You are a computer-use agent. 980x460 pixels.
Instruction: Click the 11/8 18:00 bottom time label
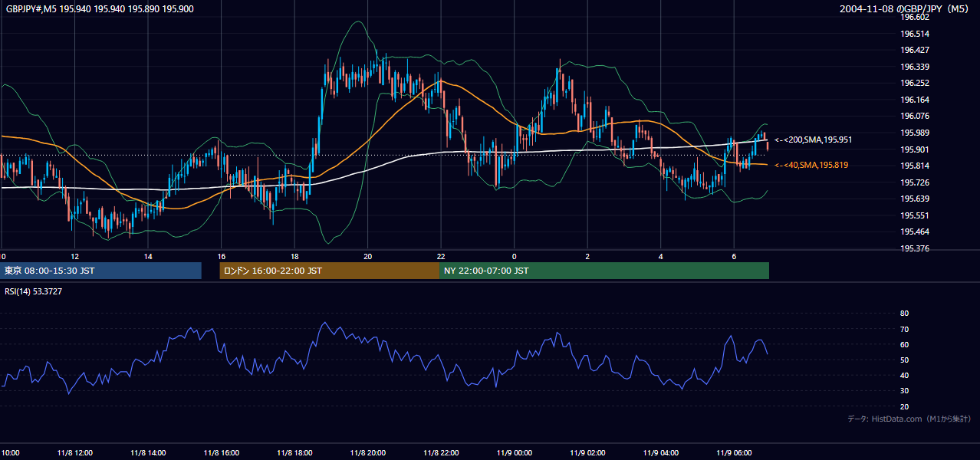294,453
